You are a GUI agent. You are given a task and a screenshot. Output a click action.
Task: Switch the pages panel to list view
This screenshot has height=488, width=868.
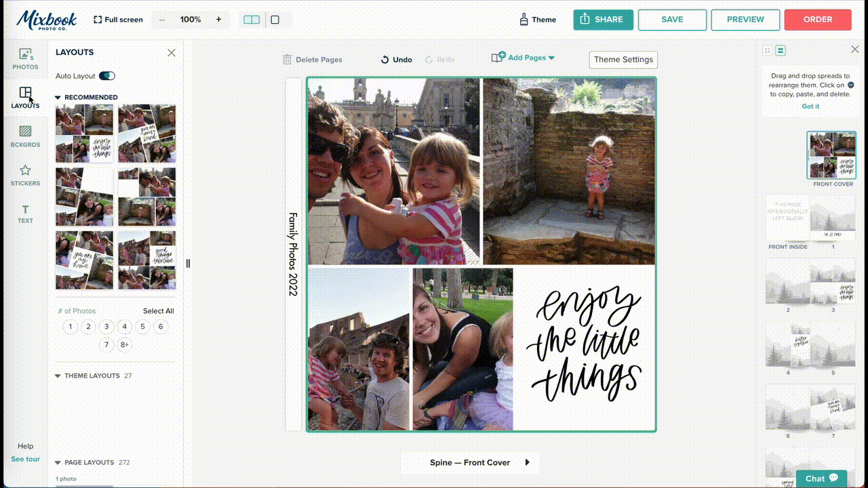[x=781, y=49]
